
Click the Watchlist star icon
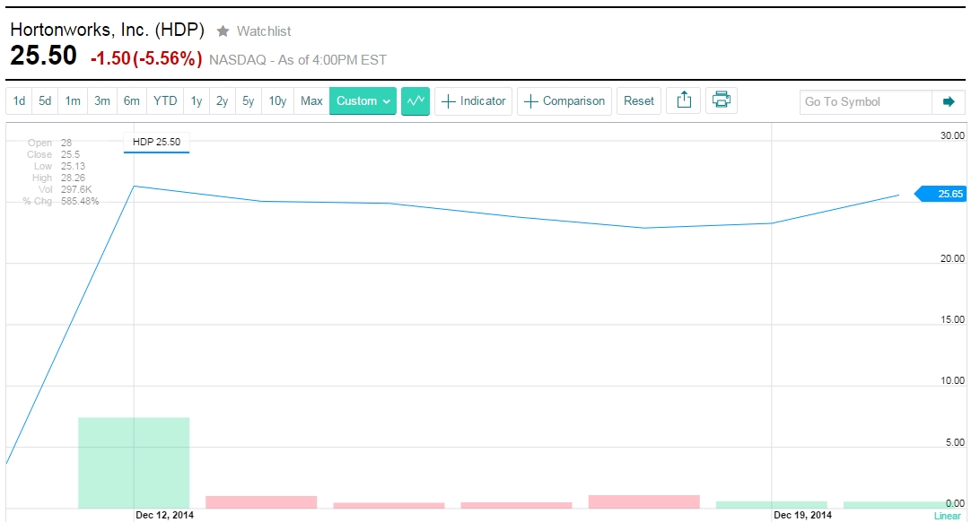[223, 30]
